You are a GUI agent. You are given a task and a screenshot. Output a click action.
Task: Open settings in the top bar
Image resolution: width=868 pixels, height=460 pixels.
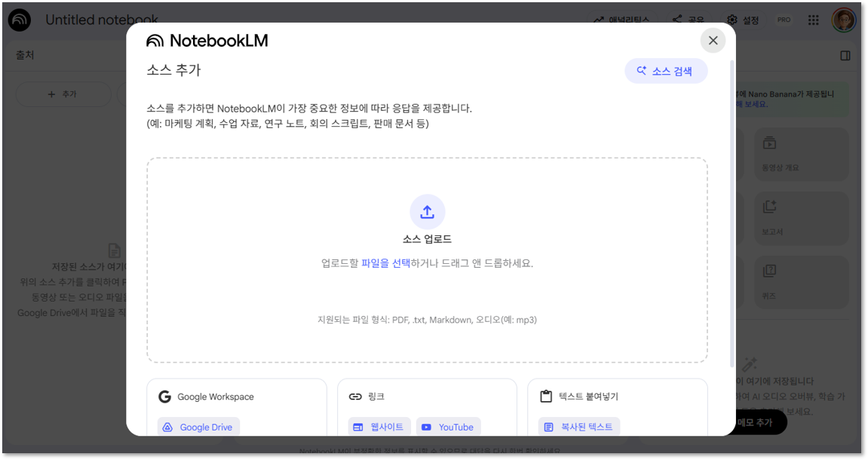(x=743, y=20)
